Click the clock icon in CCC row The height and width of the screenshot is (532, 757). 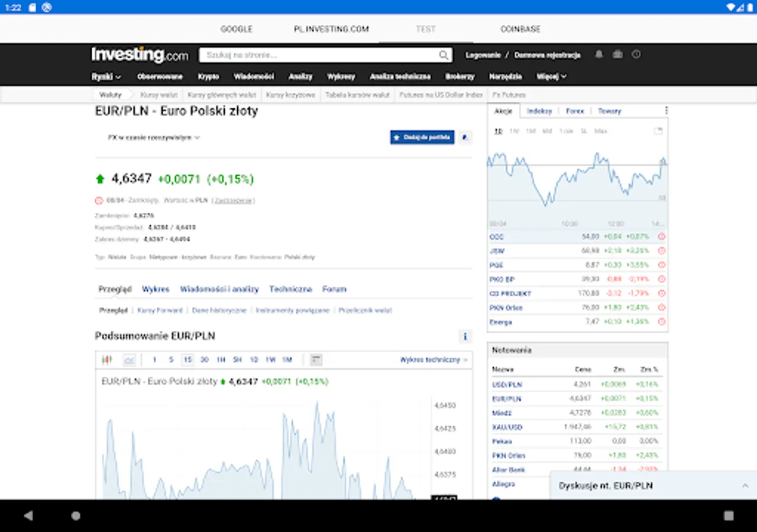tap(662, 236)
